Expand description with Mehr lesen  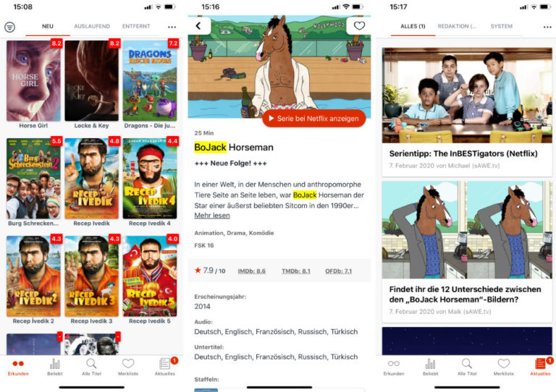pyautogui.click(x=212, y=216)
